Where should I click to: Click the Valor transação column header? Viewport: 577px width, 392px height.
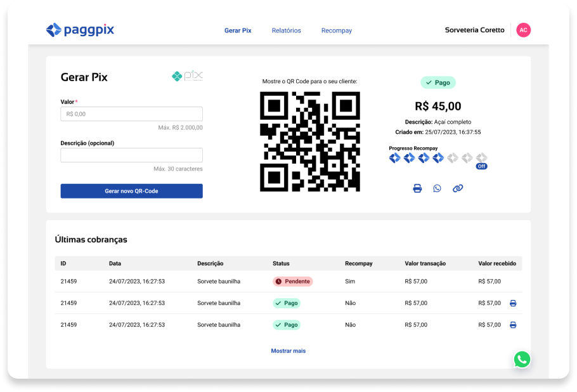click(425, 263)
